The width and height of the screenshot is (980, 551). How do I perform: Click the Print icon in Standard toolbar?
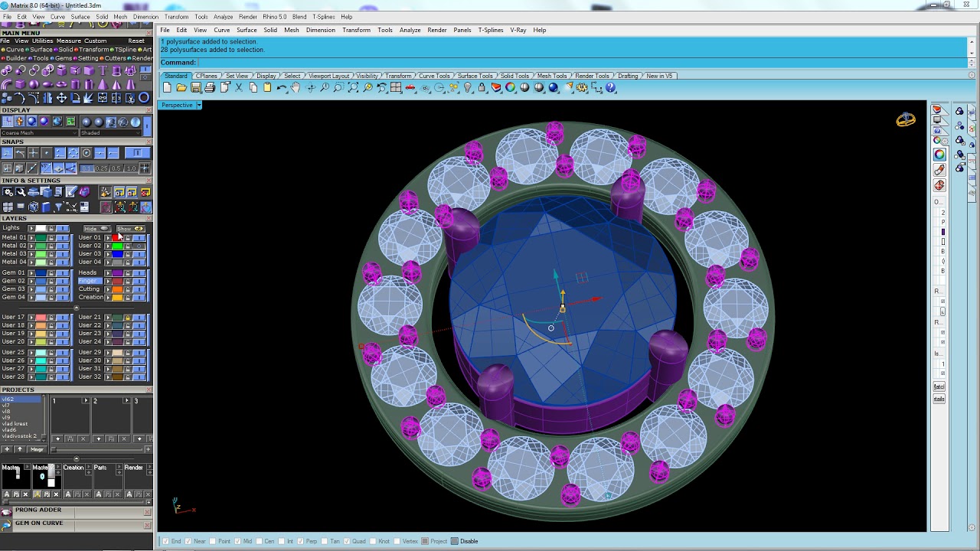pos(211,88)
